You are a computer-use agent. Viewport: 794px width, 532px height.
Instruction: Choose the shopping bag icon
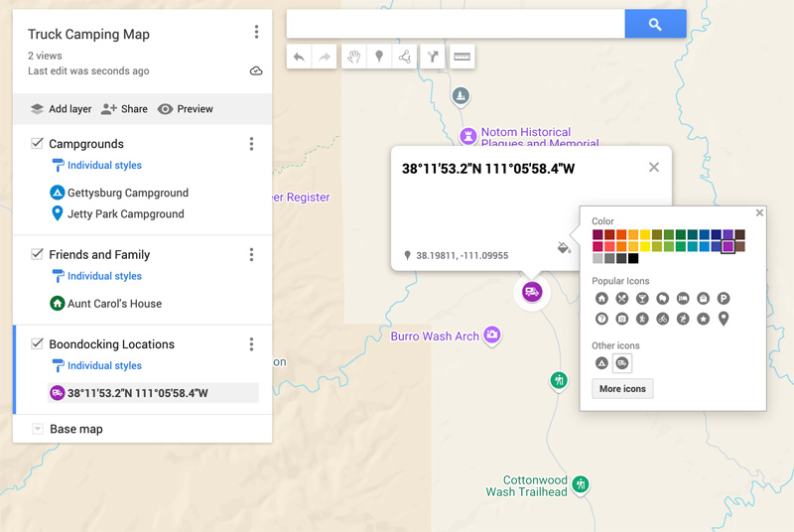(703, 299)
